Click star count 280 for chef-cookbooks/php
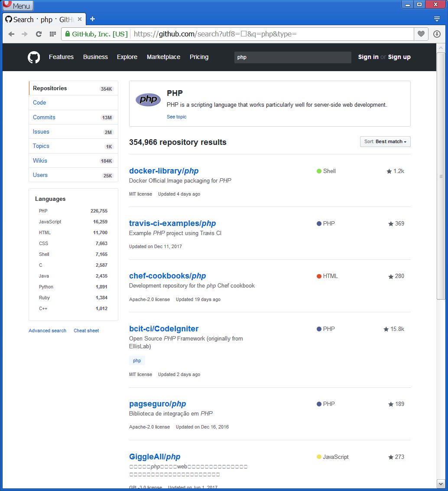The height and width of the screenshot is (491, 448). coord(396,276)
